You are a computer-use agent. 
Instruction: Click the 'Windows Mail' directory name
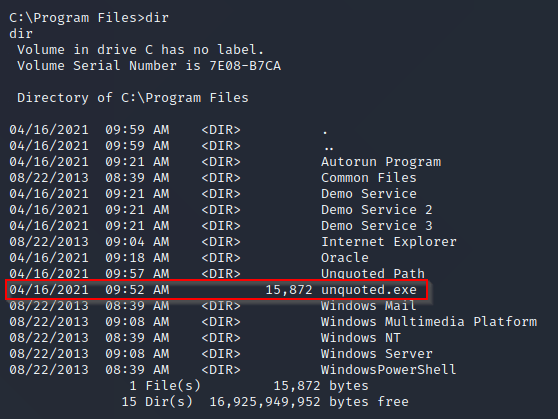pos(369,306)
